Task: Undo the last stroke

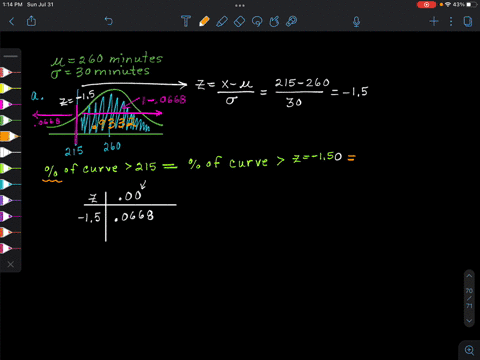Action: click(109, 21)
